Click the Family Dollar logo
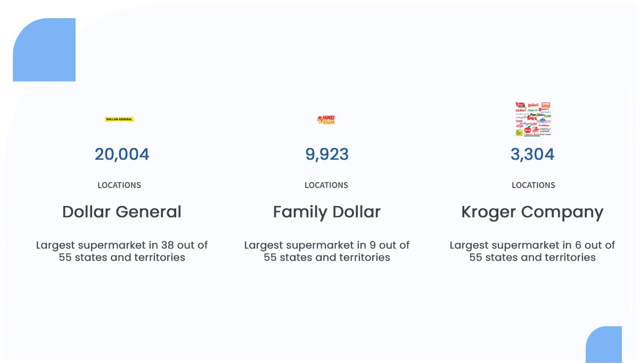 (x=326, y=120)
